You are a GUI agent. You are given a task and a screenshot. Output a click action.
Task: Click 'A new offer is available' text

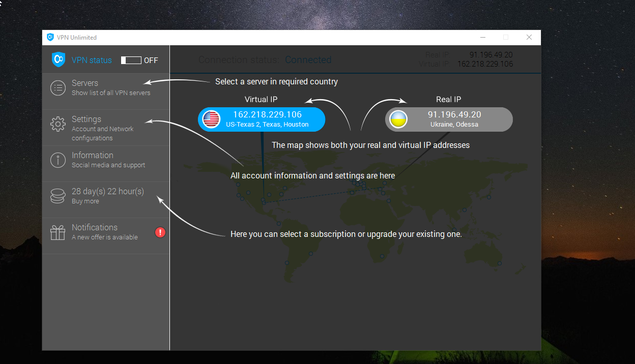tap(105, 237)
